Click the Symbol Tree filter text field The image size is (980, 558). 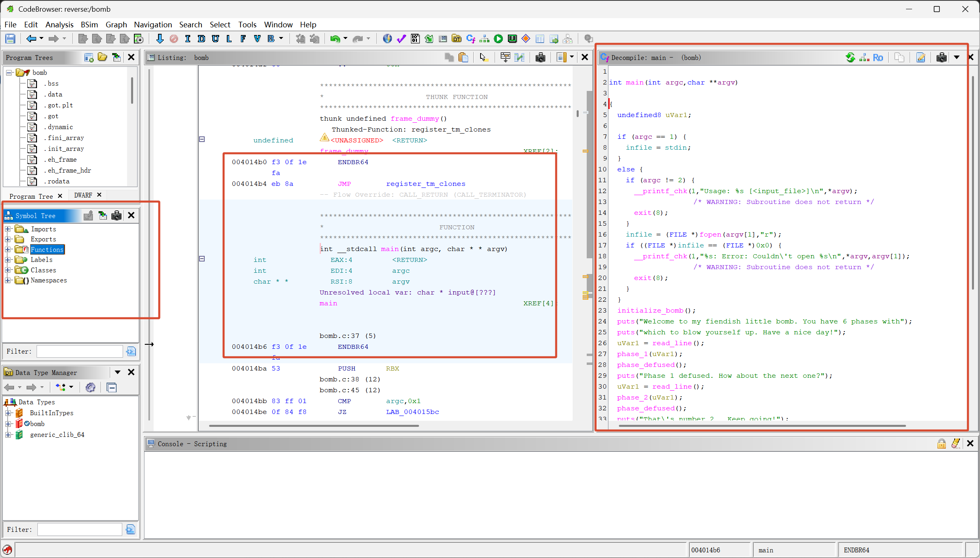(x=80, y=351)
